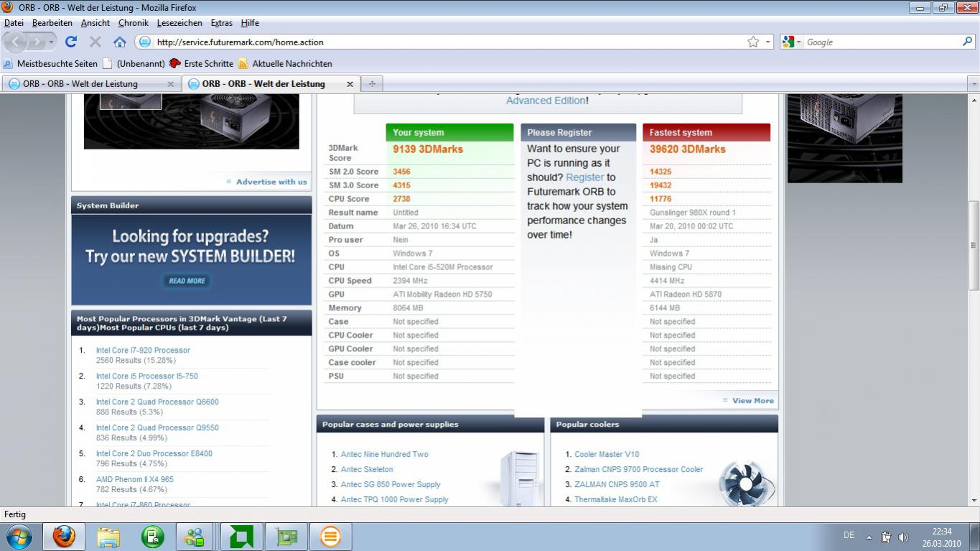Open the Datei menu
Screen dimensions: 980x551
tap(14, 23)
